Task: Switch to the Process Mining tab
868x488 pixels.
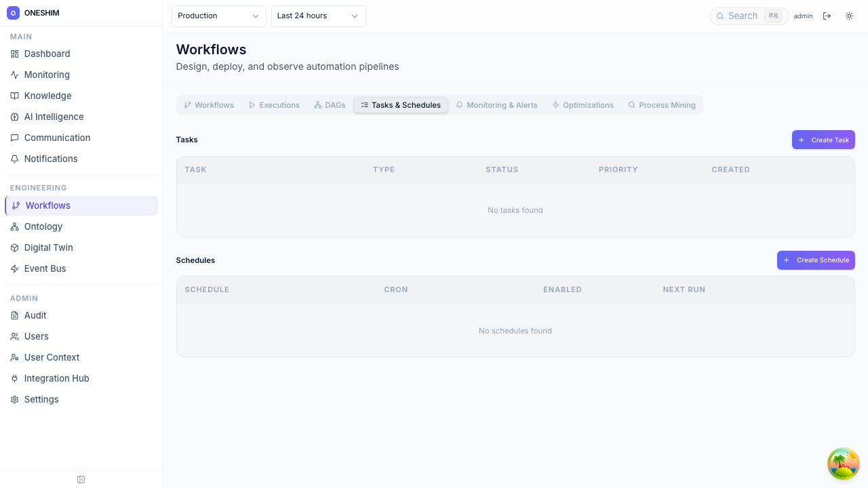Action: tap(662, 105)
